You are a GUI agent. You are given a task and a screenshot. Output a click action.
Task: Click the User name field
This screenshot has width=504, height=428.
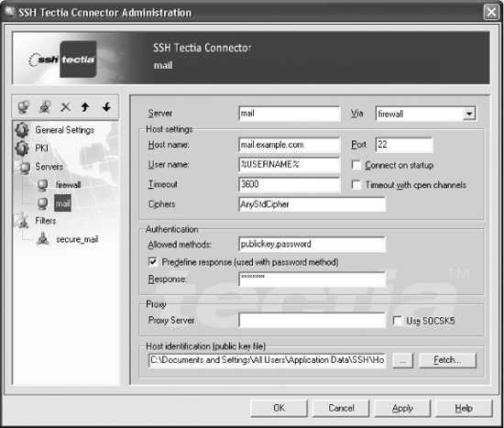coord(290,165)
